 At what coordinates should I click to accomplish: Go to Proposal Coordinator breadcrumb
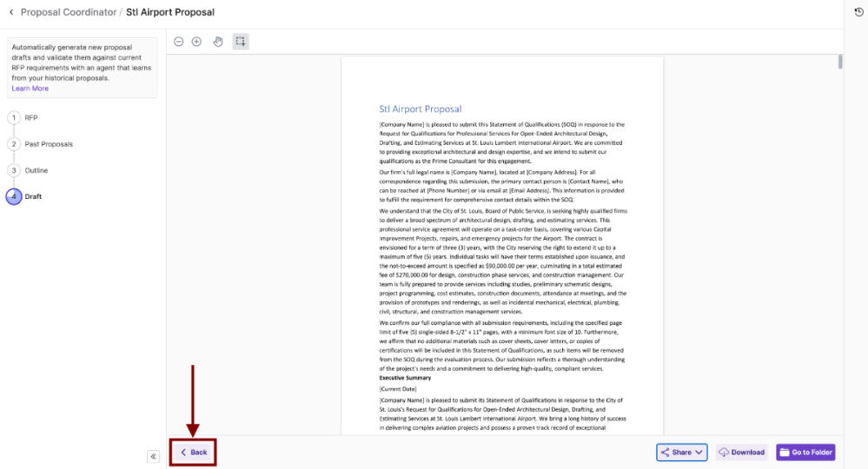(69, 12)
